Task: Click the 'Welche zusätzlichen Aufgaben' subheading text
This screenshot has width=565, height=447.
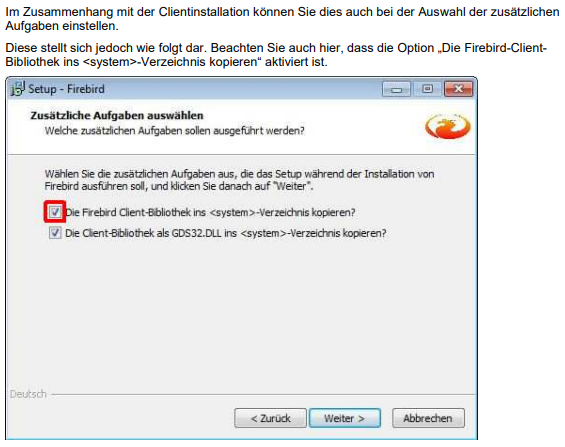Action: click(174, 131)
